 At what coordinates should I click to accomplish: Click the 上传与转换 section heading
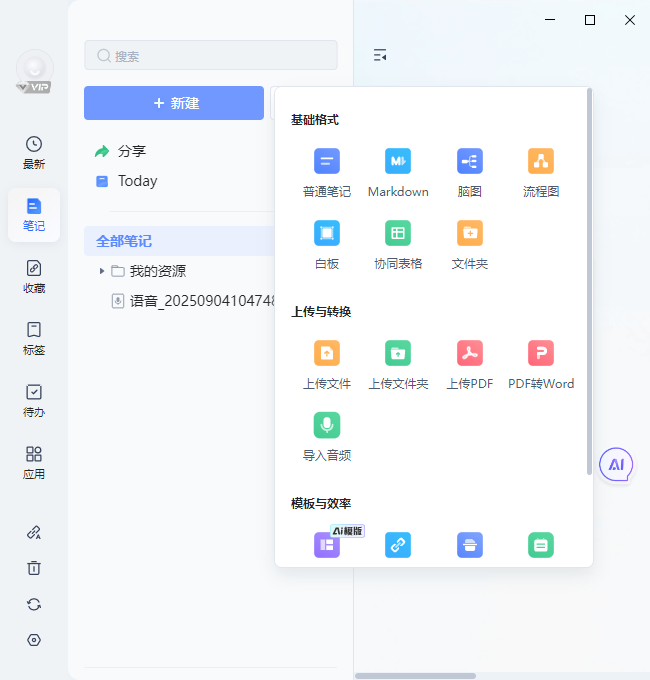tap(320, 311)
